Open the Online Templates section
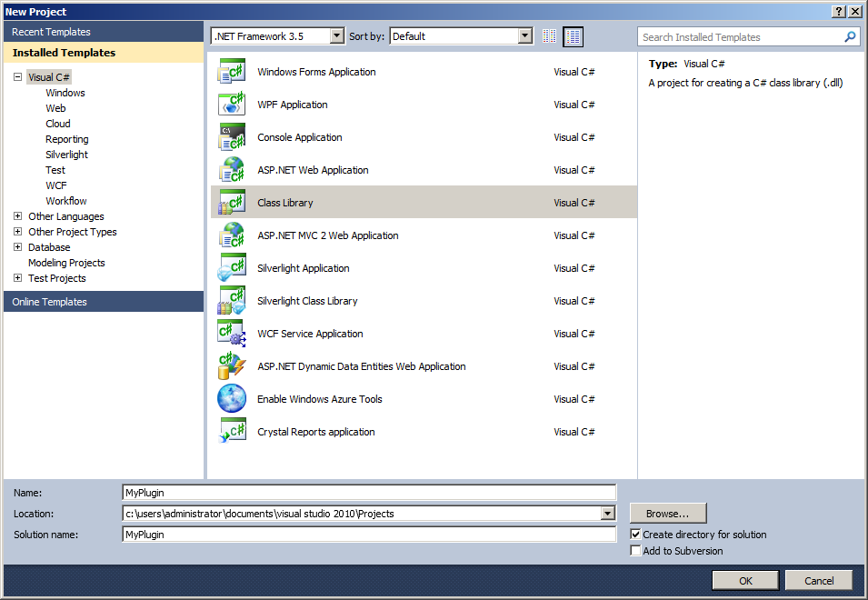The height and width of the screenshot is (600, 868). pos(104,302)
